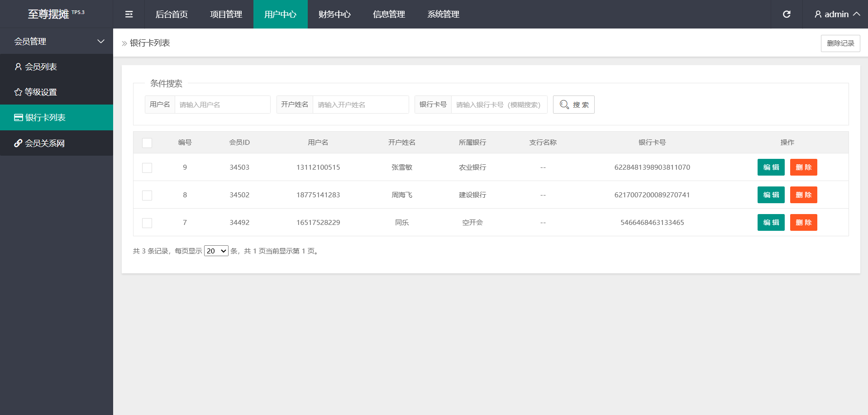Focus the 银行卡号 search input field
Viewport: 868px width, 415px height.
499,105
